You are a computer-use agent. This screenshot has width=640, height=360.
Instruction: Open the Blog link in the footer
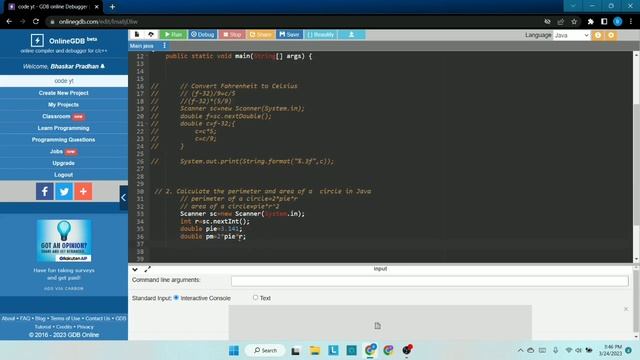pyautogui.click(x=40, y=318)
